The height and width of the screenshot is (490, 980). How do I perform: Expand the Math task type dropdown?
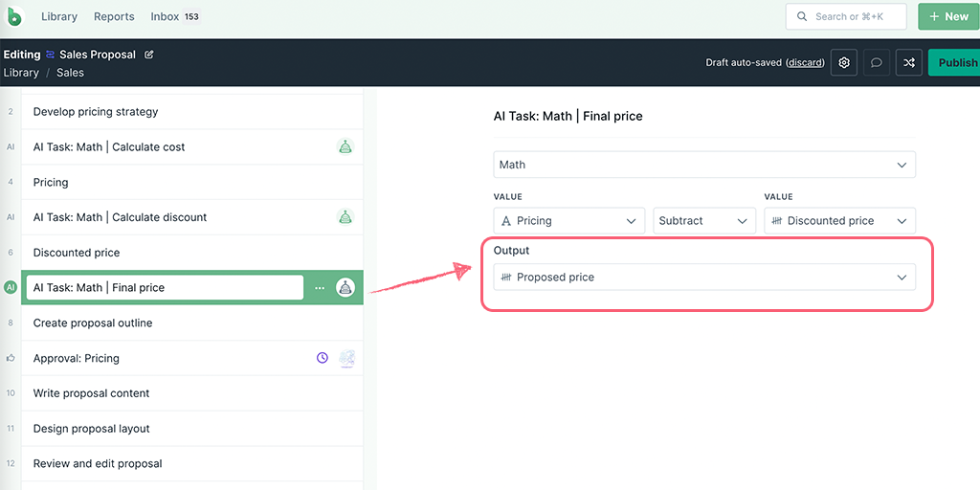point(704,165)
